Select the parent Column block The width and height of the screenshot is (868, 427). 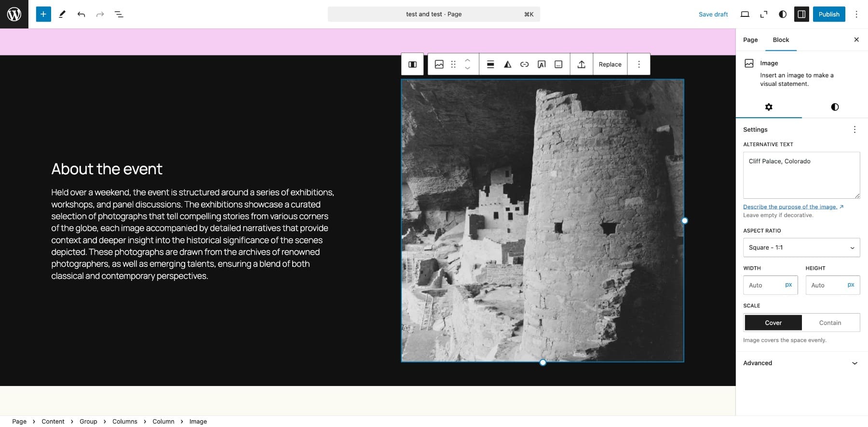412,64
